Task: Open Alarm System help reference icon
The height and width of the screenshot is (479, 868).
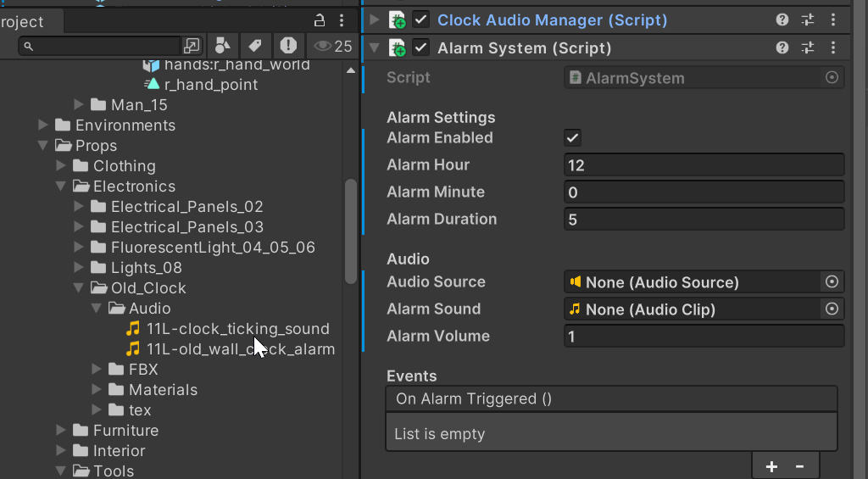Action: (x=782, y=47)
